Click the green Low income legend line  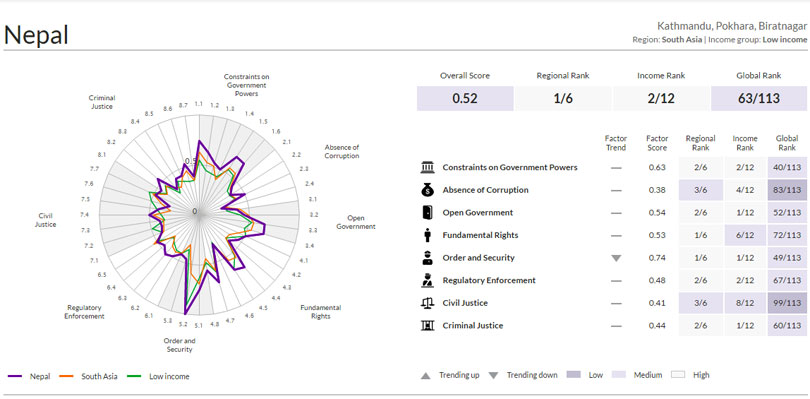pyautogui.click(x=134, y=376)
